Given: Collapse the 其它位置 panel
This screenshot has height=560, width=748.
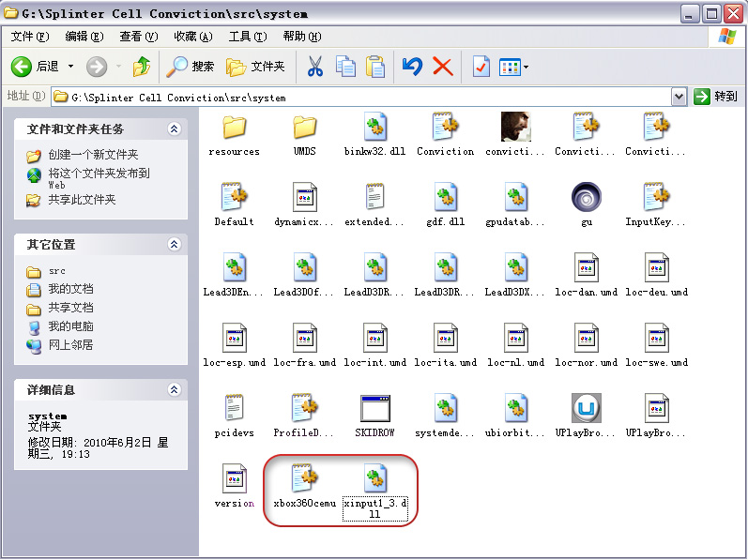Looking at the screenshot, I should pos(174,245).
